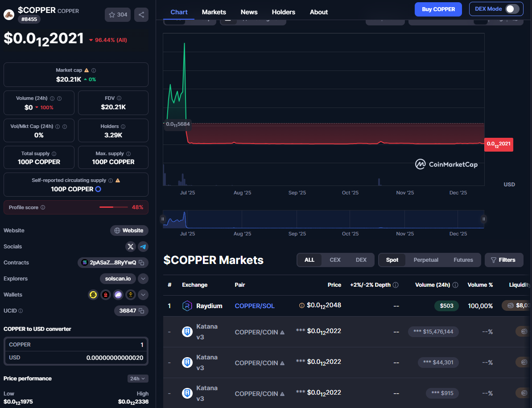Click the star watchlist icon
Image resolution: width=532 pixels, height=408 pixels.
112,15
